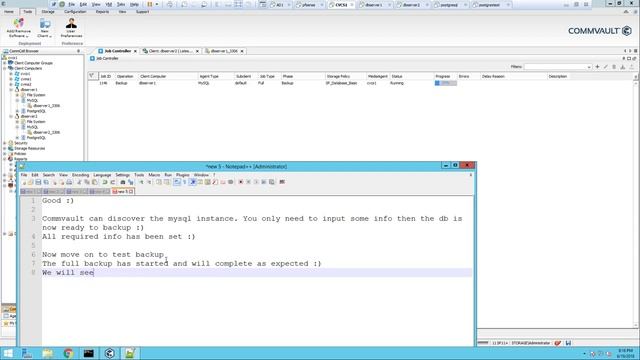Viewport: 640px width, 360px height.
Task: Click the Notepad++ Save toolbar icon
Action: [38, 182]
